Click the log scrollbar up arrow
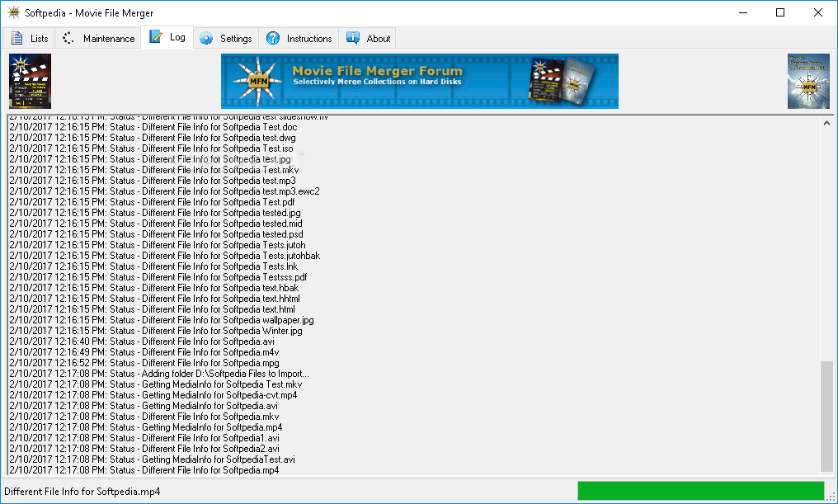 coord(826,123)
